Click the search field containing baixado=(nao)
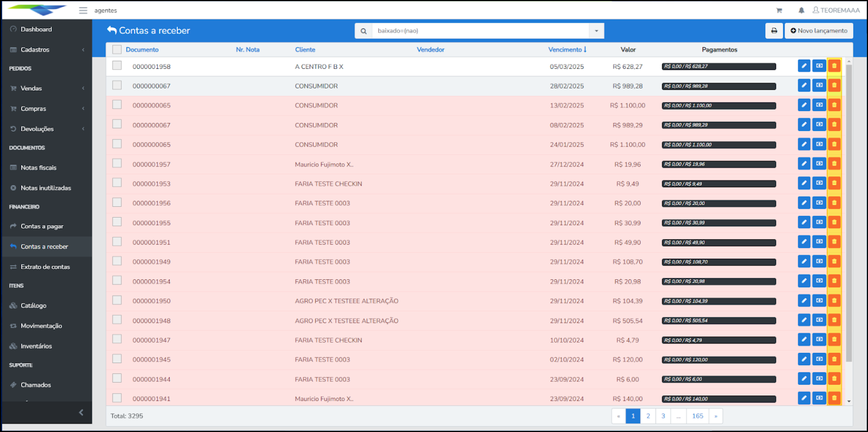The width and height of the screenshot is (868, 432). click(481, 31)
